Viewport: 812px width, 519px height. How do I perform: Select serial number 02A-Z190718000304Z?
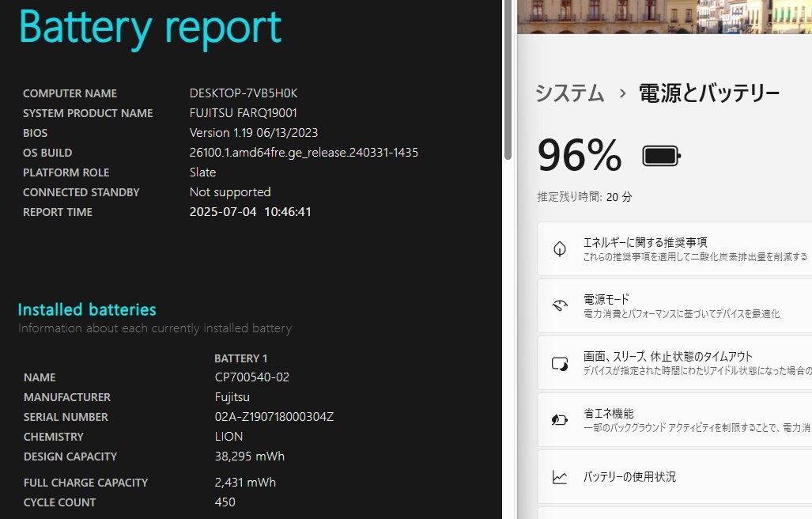click(x=274, y=417)
